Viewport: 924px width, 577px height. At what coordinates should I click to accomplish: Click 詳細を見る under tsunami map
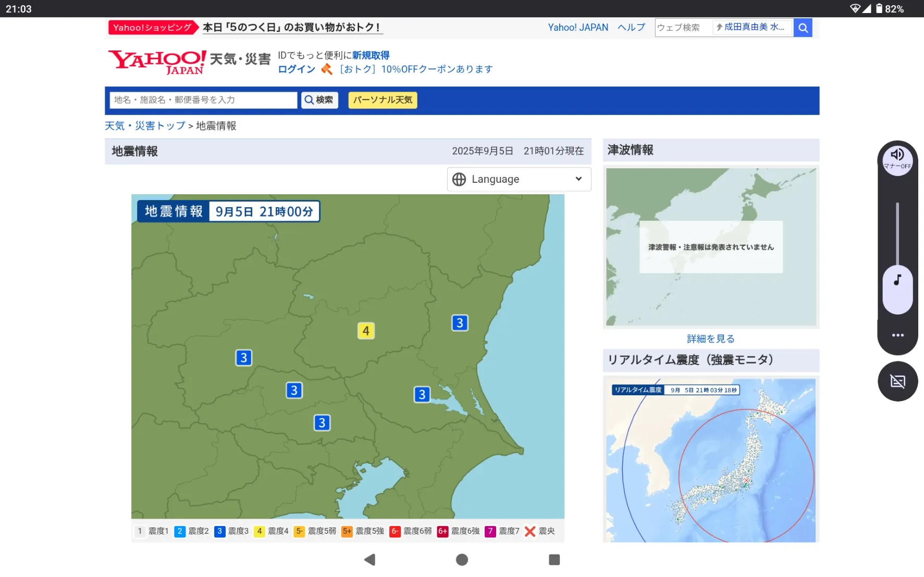click(711, 339)
